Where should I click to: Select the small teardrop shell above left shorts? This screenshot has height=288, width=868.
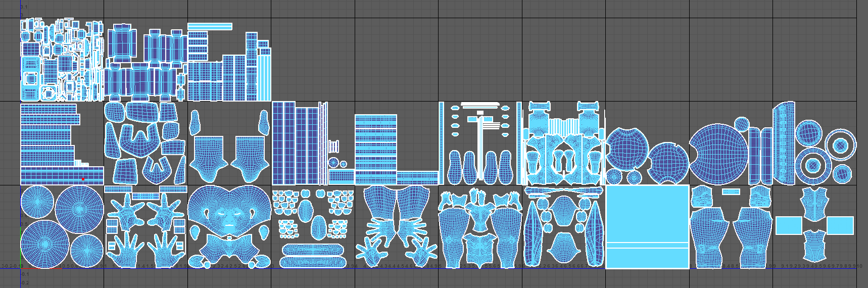(196, 122)
